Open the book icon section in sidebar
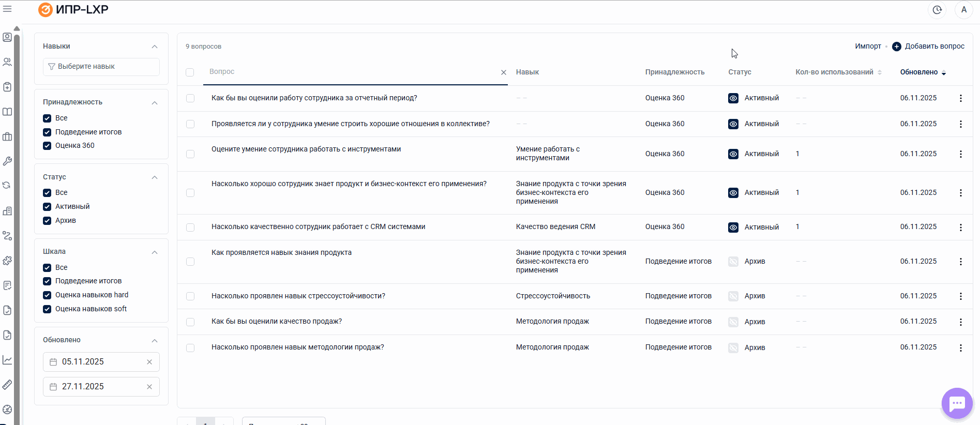Screen dimensions: 980x425 tap(7, 112)
